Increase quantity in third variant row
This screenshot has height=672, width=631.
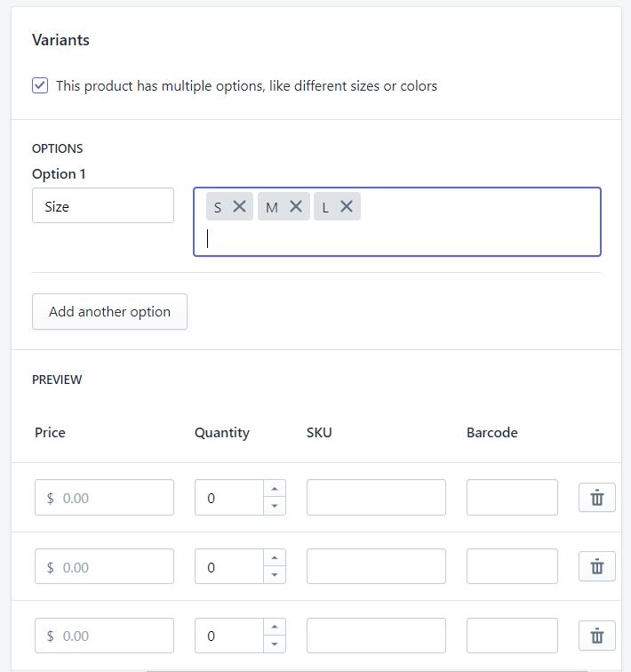[275, 628]
